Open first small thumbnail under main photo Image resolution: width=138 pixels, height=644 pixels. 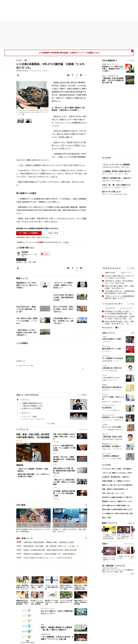point(21,121)
